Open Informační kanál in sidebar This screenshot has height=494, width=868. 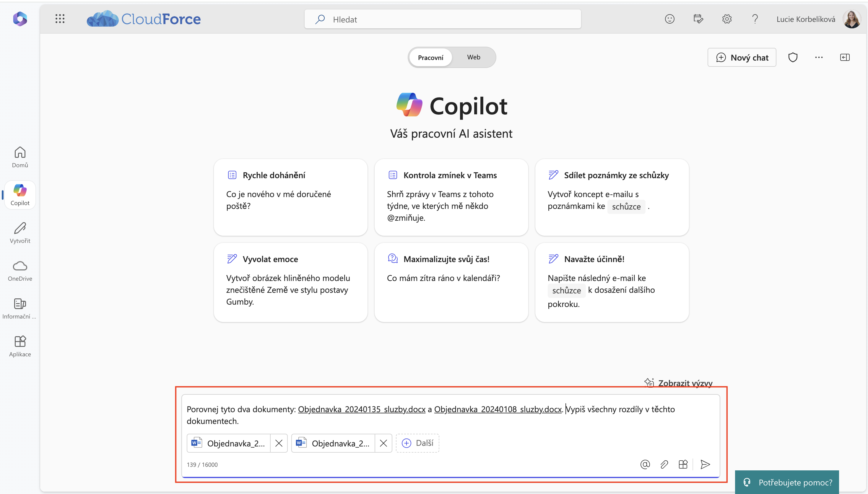[20, 309]
